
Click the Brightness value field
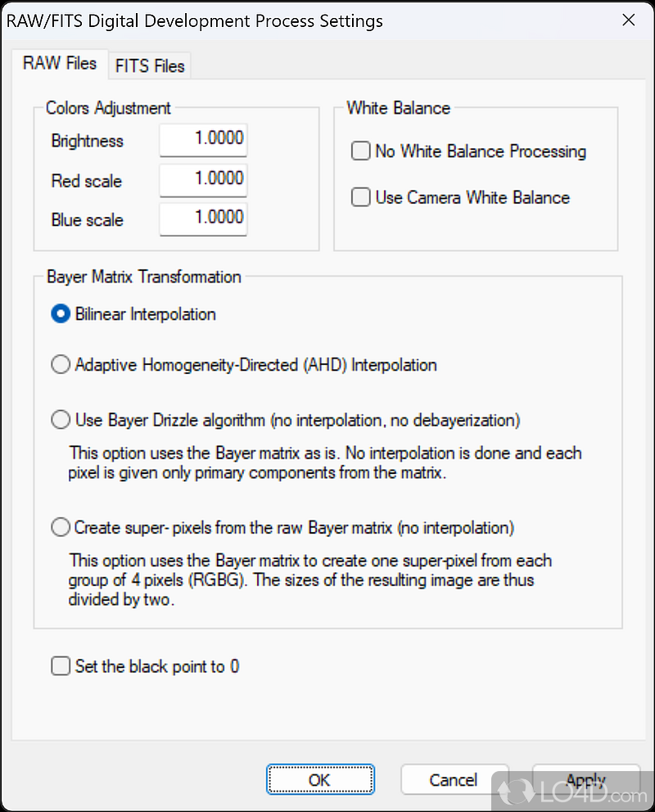tap(203, 140)
